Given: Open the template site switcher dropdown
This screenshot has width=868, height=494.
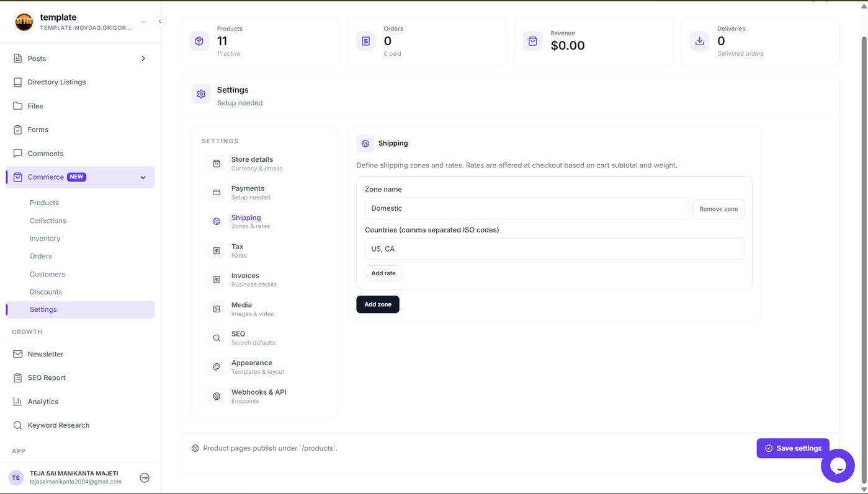Looking at the screenshot, I should point(143,22).
